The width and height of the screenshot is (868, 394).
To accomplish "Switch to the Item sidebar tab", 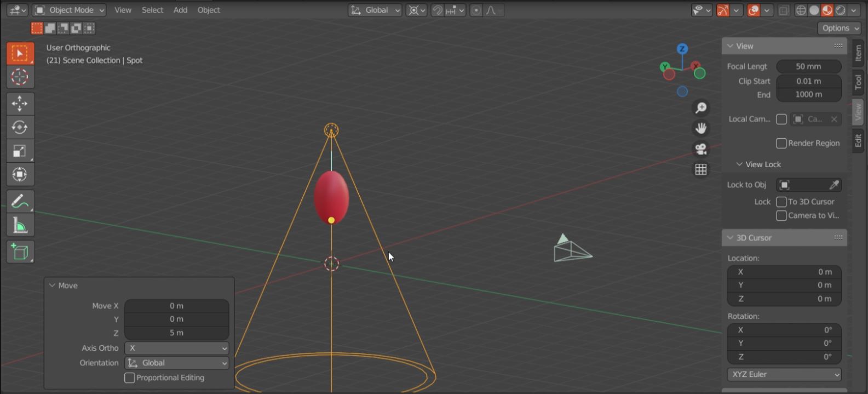I will tap(858, 53).
